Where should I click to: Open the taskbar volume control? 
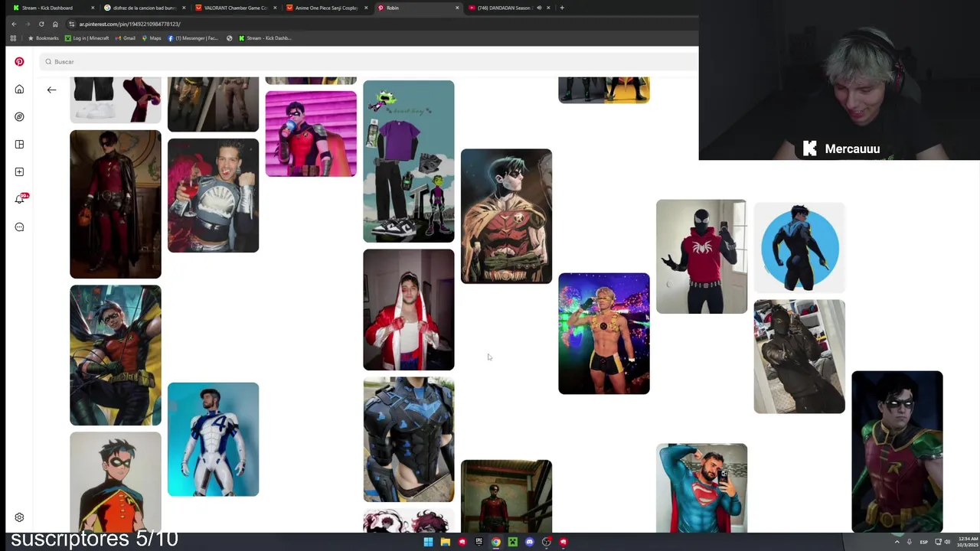pos(947,542)
